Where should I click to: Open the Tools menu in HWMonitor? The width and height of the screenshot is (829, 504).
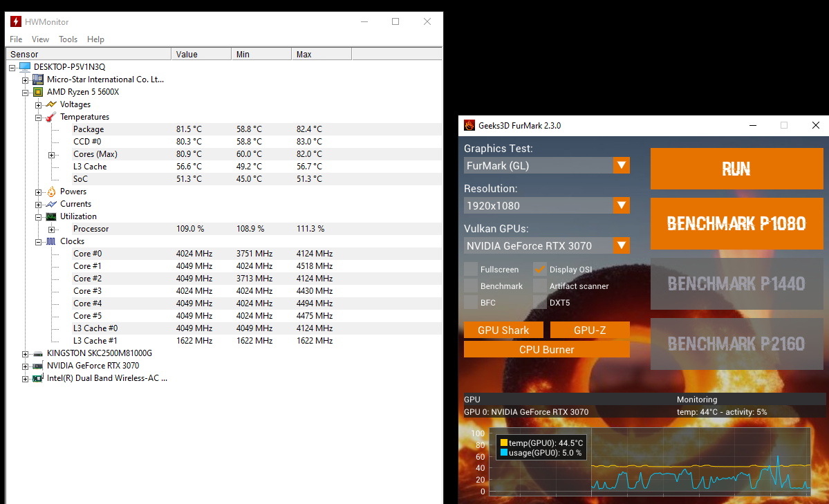pyautogui.click(x=68, y=39)
